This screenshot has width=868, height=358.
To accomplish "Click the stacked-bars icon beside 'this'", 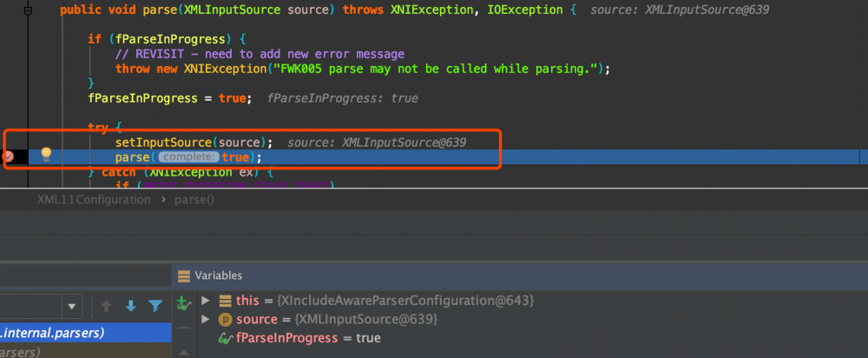I will [x=225, y=301].
